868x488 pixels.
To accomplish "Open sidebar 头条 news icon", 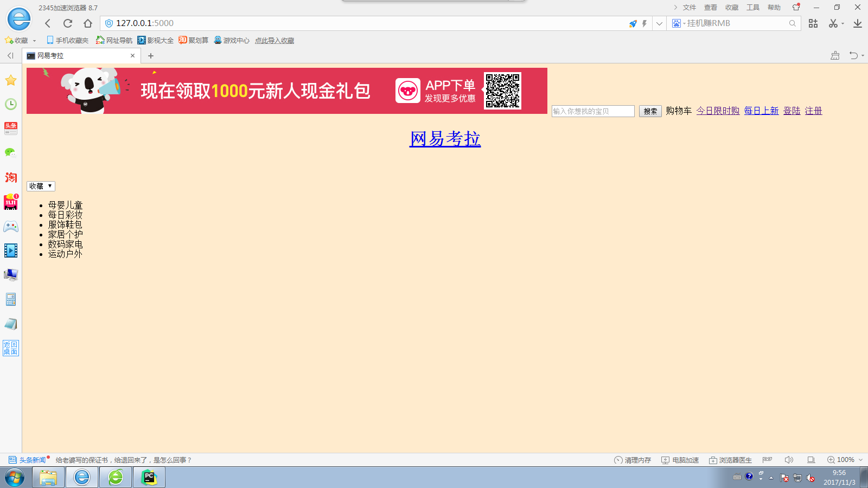I will click(x=11, y=129).
